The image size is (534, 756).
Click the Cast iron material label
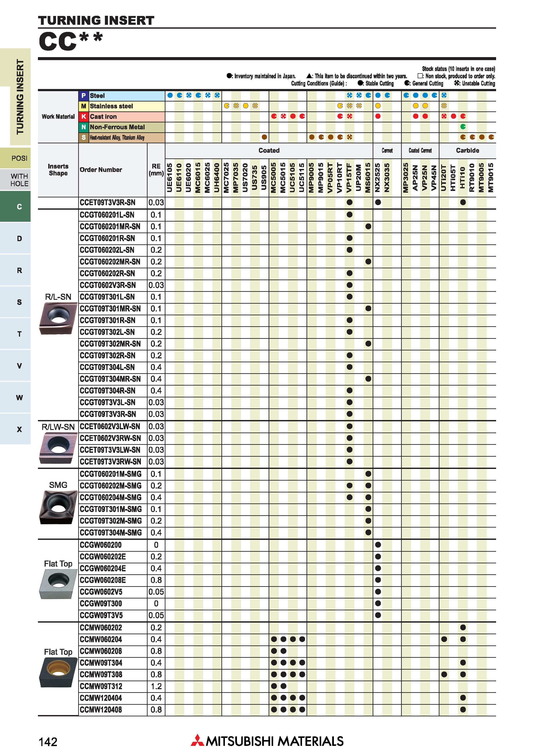pyautogui.click(x=103, y=117)
